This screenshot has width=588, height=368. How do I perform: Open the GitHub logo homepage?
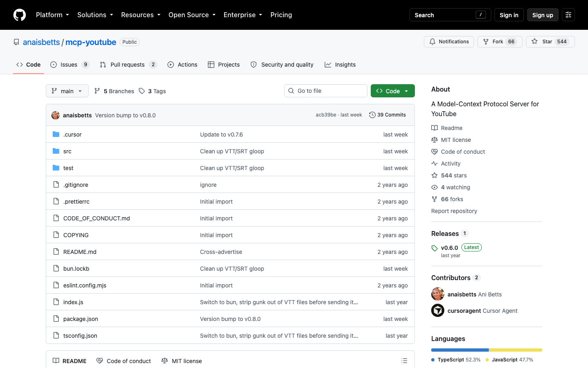point(20,15)
